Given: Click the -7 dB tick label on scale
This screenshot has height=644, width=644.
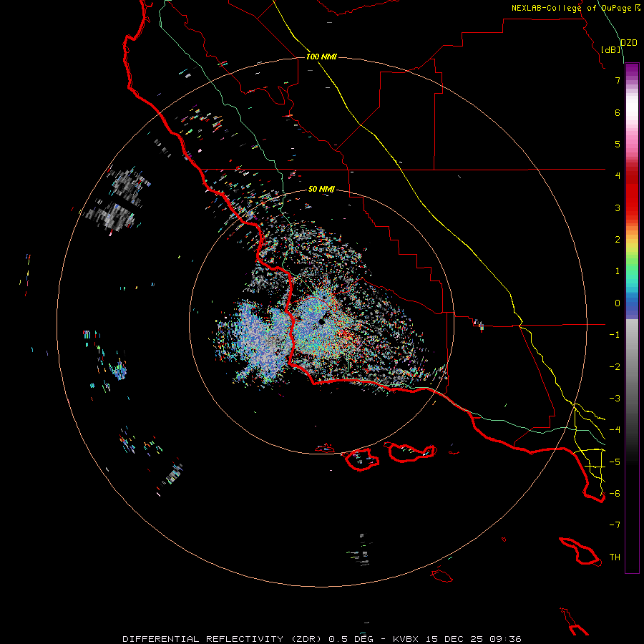Looking at the screenshot, I should pyautogui.click(x=615, y=525).
